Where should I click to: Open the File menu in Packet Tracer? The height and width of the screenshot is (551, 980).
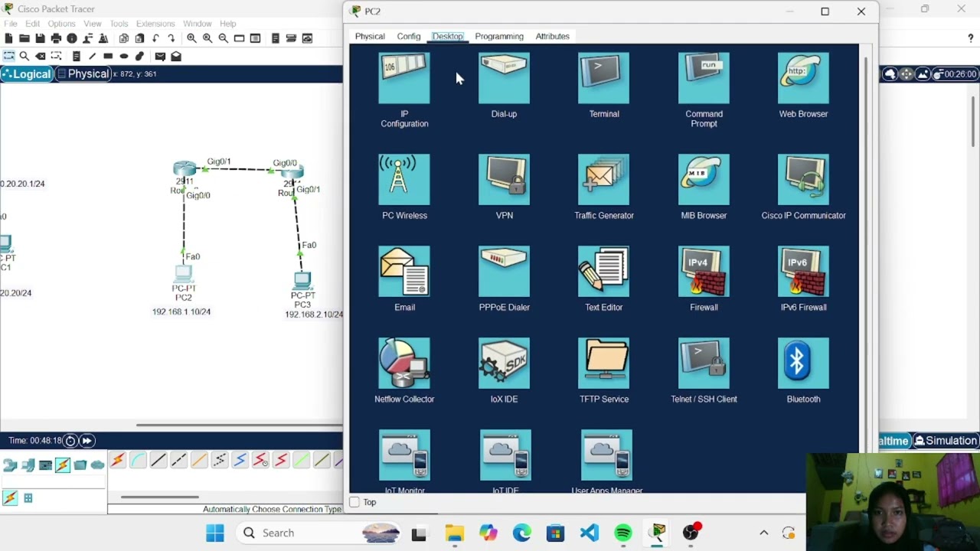point(11,24)
